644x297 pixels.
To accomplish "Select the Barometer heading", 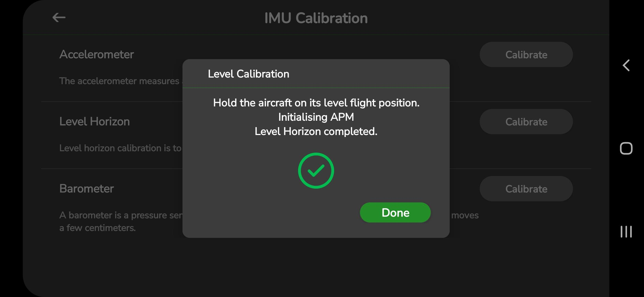I will [86, 188].
